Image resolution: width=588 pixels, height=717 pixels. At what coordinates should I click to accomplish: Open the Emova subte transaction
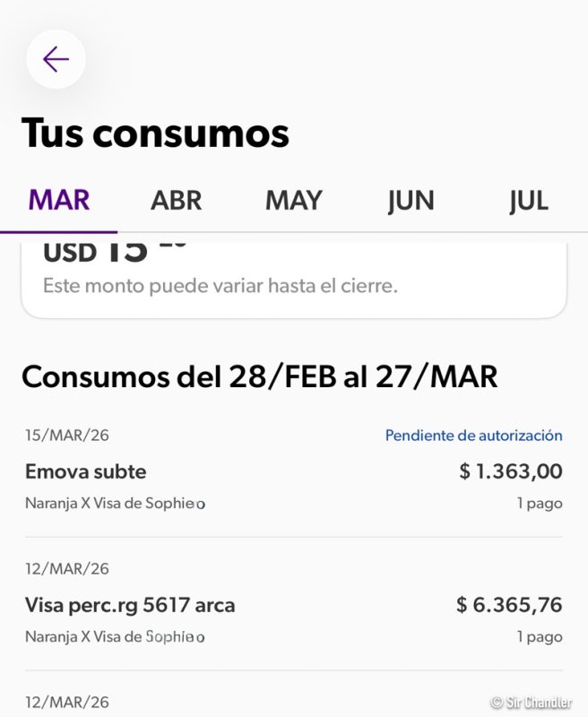pyautogui.click(x=86, y=471)
